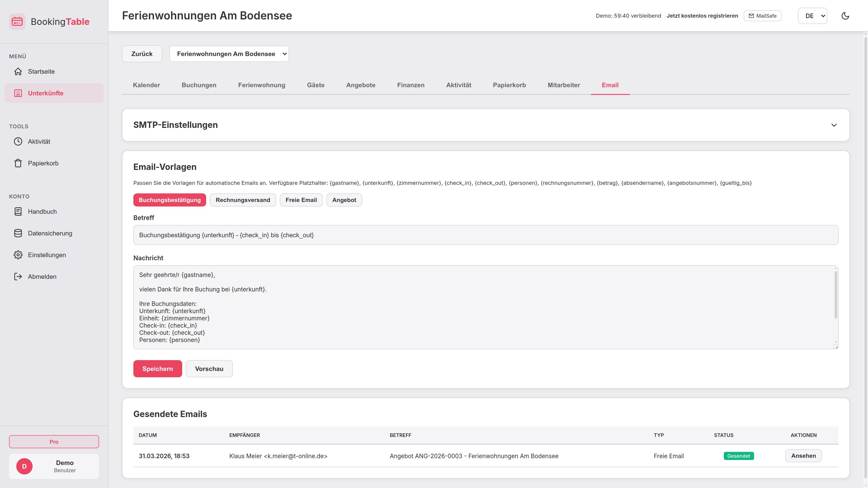Click the Demo Benutzer profile card
The image size is (868, 488).
point(54,467)
